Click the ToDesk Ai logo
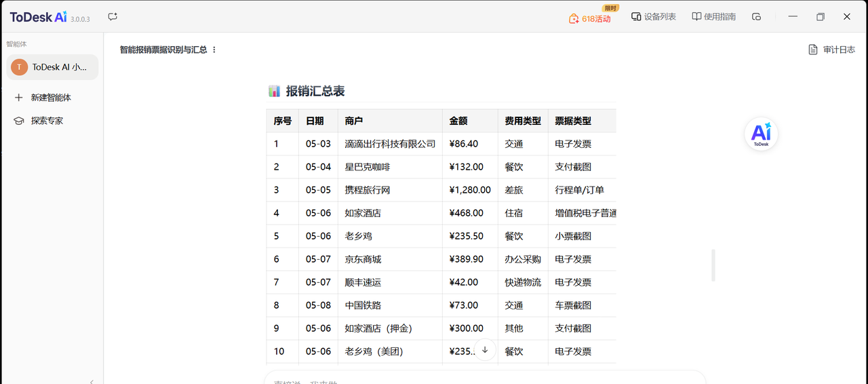 (x=38, y=17)
